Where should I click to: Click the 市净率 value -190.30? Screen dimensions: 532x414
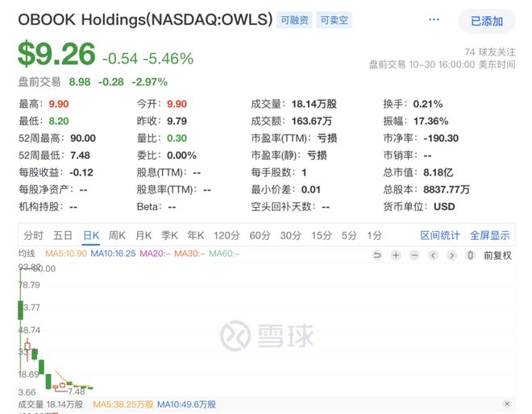[x=441, y=139]
